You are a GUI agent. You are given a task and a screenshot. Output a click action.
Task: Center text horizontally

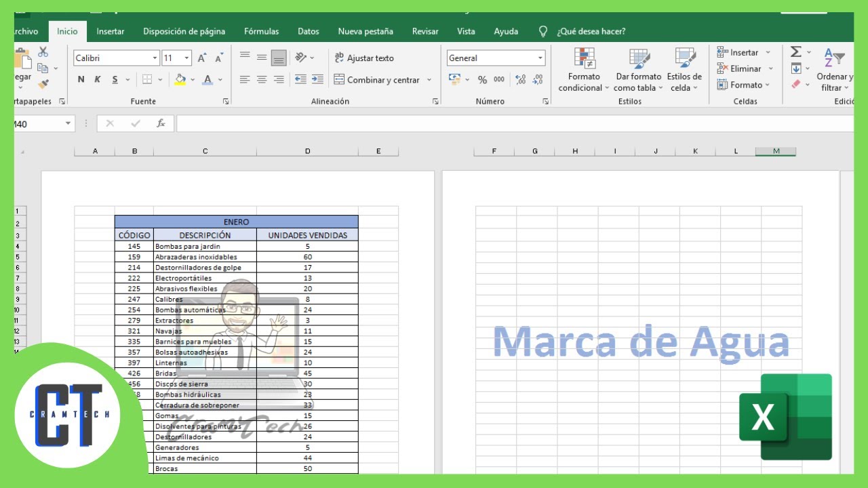tap(262, 79)
